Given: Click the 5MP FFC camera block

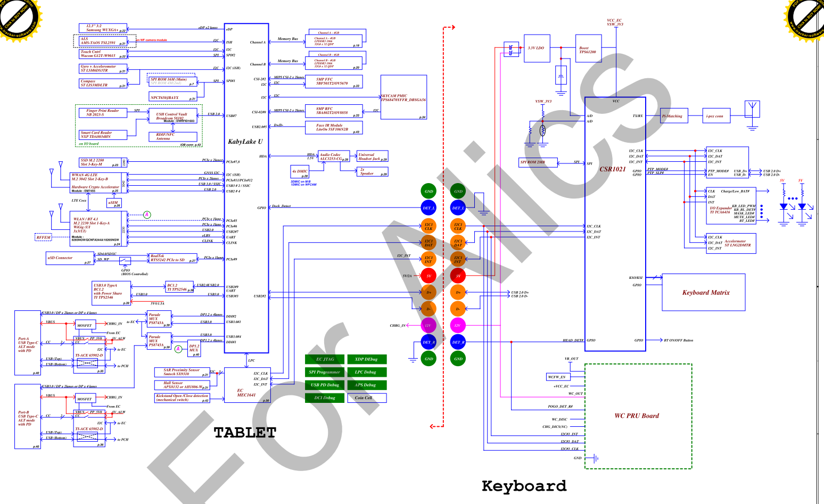Looking at the screenshot, I should click(334, 81).
